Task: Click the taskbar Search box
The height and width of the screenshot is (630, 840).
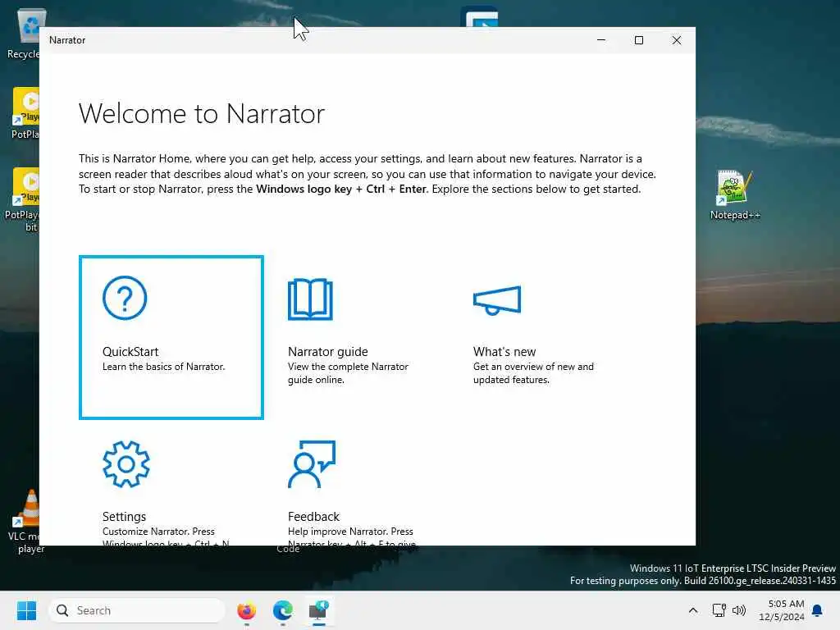Action: point(137,610)
